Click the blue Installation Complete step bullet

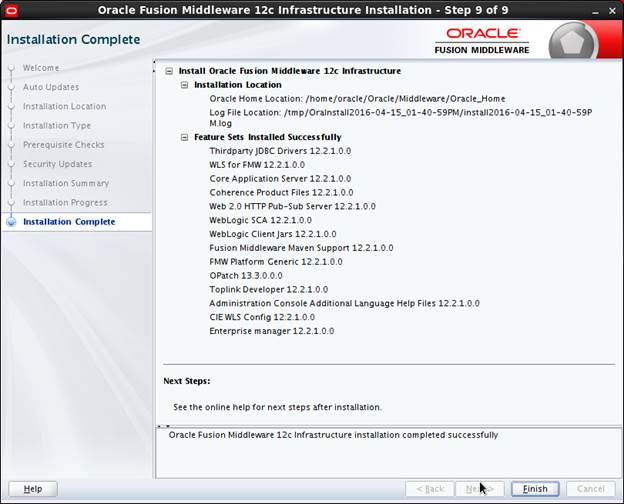[11, 222]
